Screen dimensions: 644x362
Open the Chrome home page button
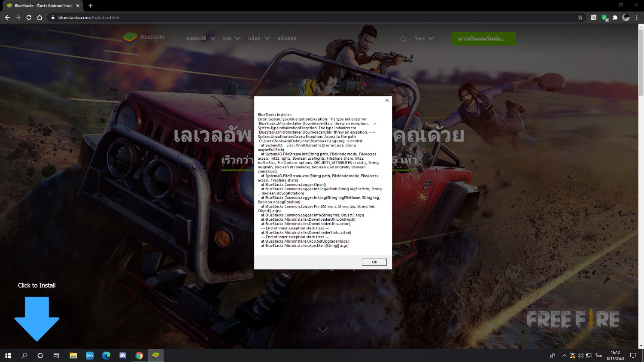point(39,18)
